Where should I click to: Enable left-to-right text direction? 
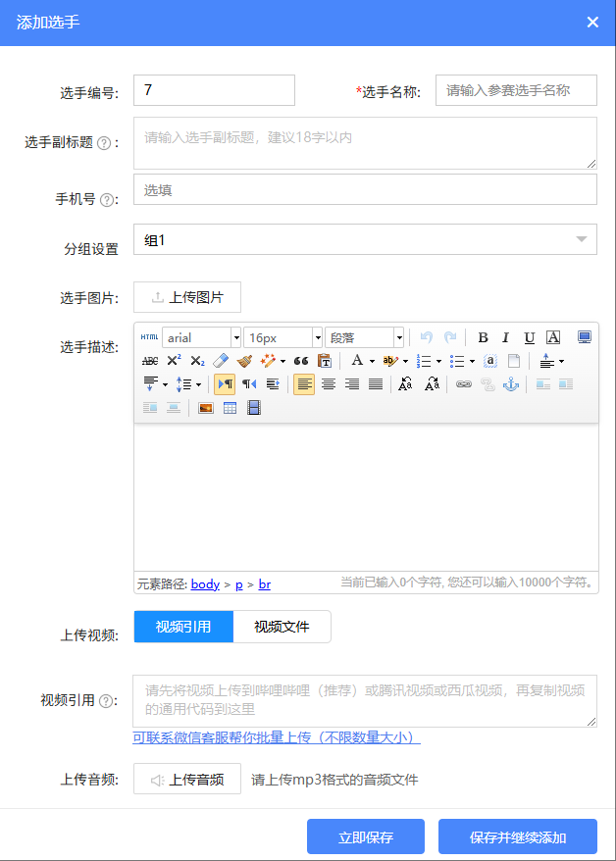pyautogui.click(x=224, y=384)
